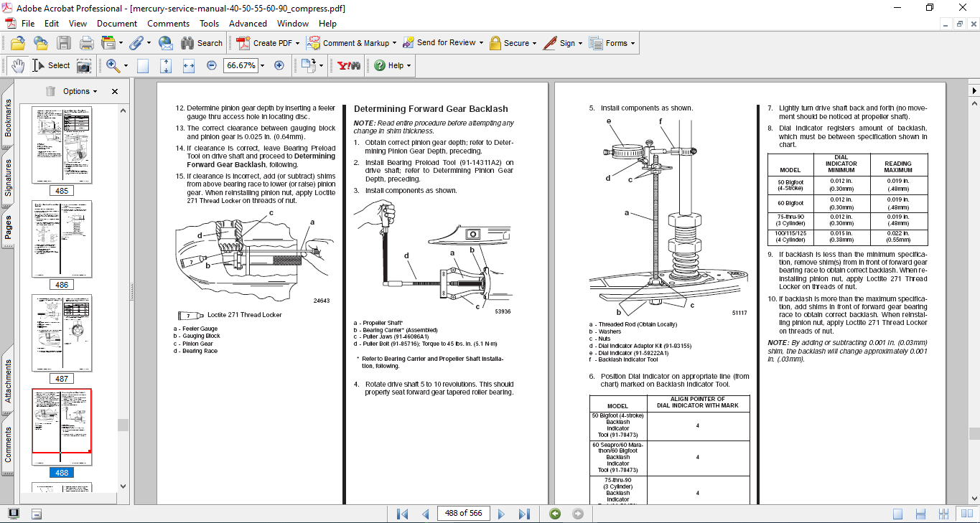Enable Continuous page layout
The height and width of the screenshot is (523, 980).
click(x=920, y=513)
